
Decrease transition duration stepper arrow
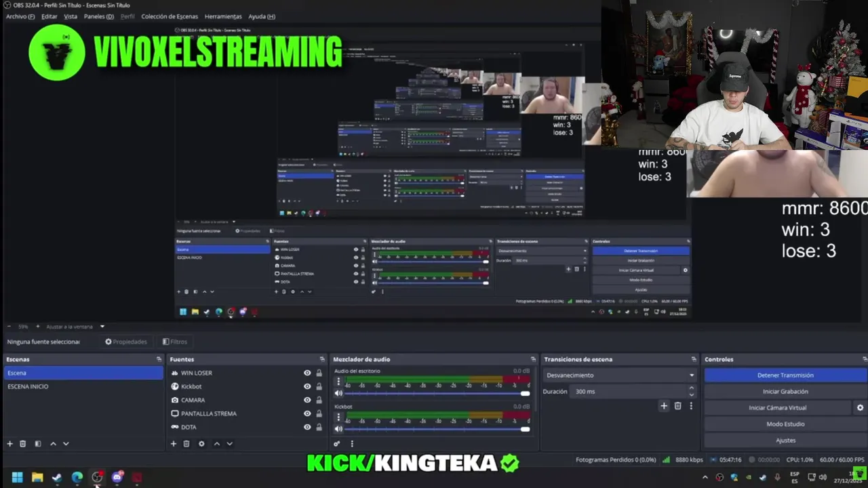click(x=691, y=394)
